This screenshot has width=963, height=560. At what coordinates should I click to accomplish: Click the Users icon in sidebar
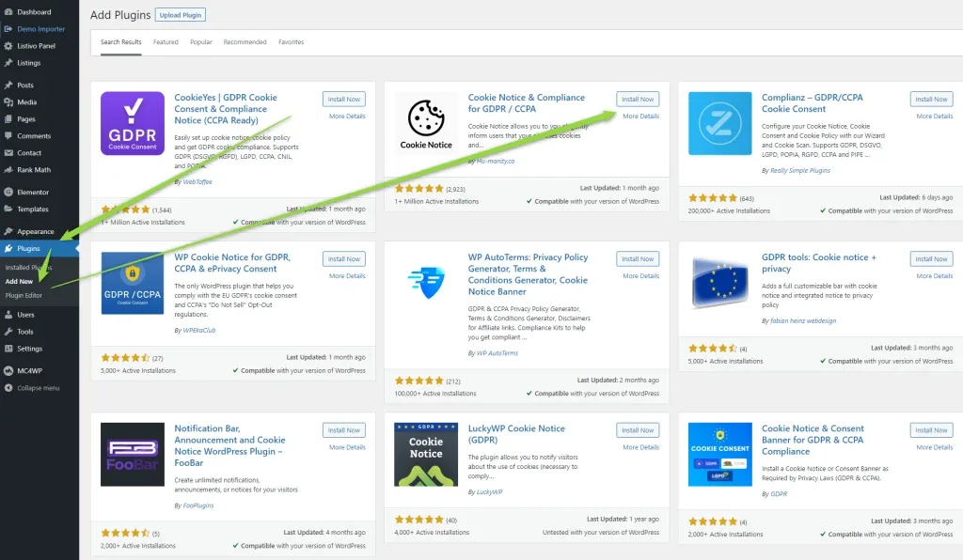click(8, 315)
